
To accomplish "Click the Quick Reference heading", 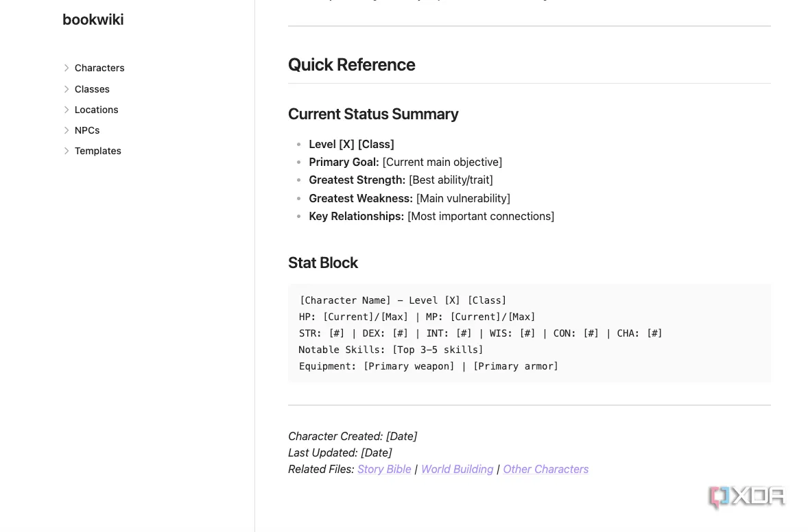I will tap(351, 65).
